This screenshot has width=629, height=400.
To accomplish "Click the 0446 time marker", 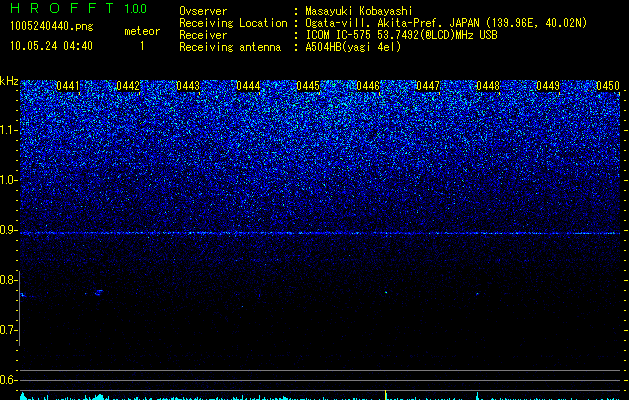I will (368, 86).
